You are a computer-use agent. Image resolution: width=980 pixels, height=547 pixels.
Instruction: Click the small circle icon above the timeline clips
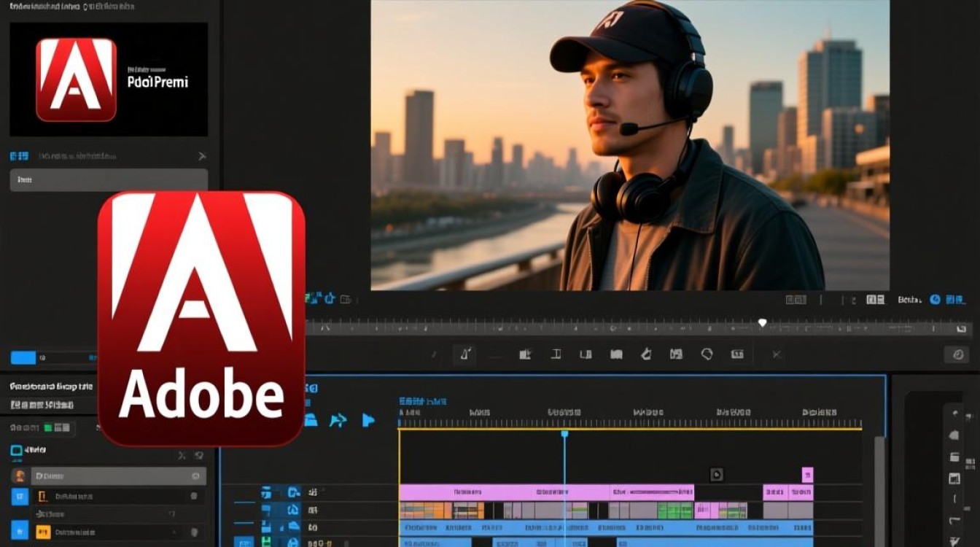717,475
